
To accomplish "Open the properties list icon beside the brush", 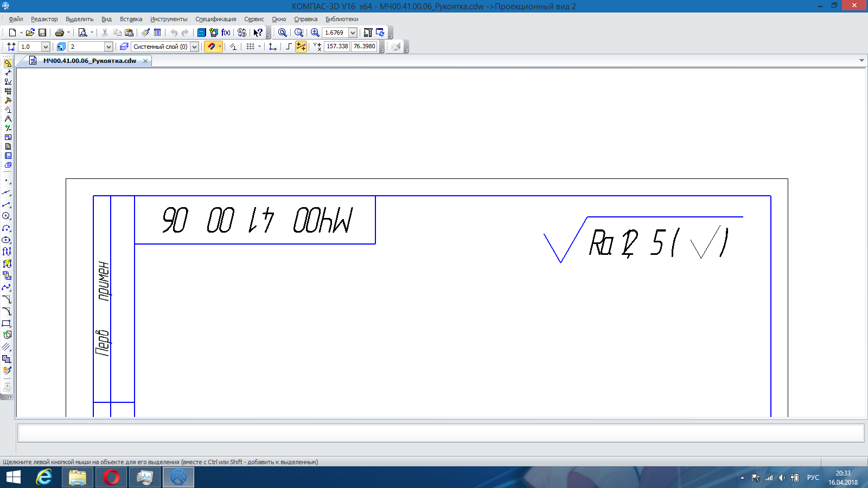I will (157, 33).
